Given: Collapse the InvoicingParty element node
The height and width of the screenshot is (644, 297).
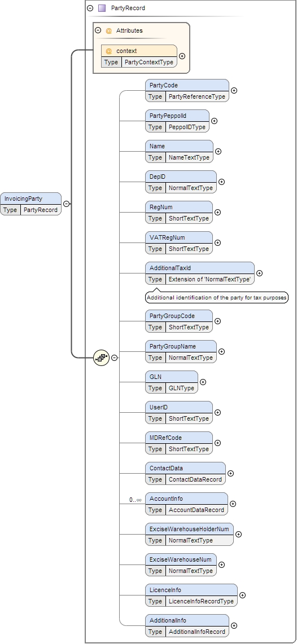Looking at the screenshot, I should pos(66,204).
